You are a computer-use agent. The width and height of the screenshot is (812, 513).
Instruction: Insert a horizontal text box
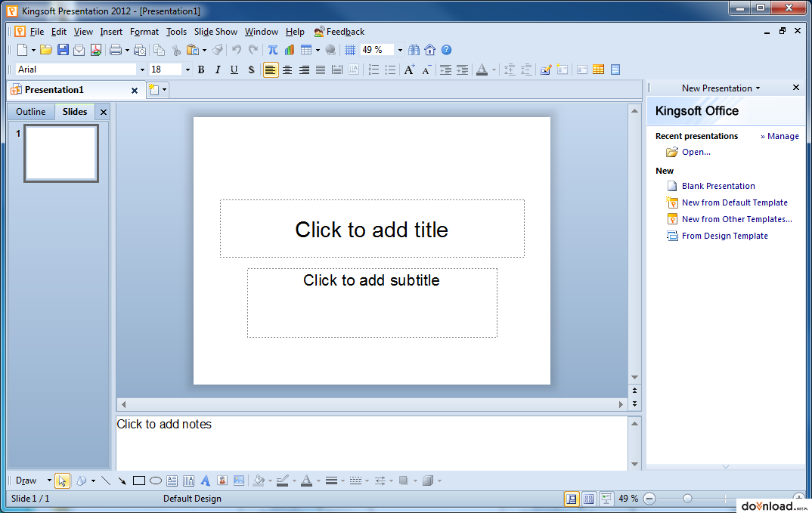click(172, 481)
